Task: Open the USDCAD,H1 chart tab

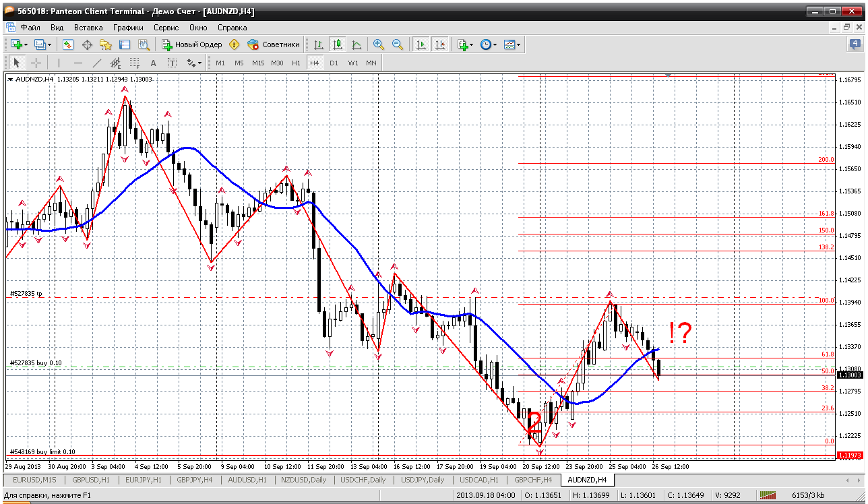Action: pos(479,480)
